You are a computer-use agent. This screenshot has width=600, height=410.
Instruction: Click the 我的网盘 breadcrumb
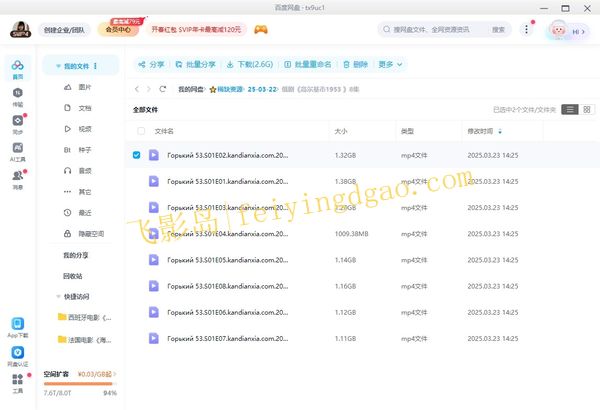click(x=191, y=89)
